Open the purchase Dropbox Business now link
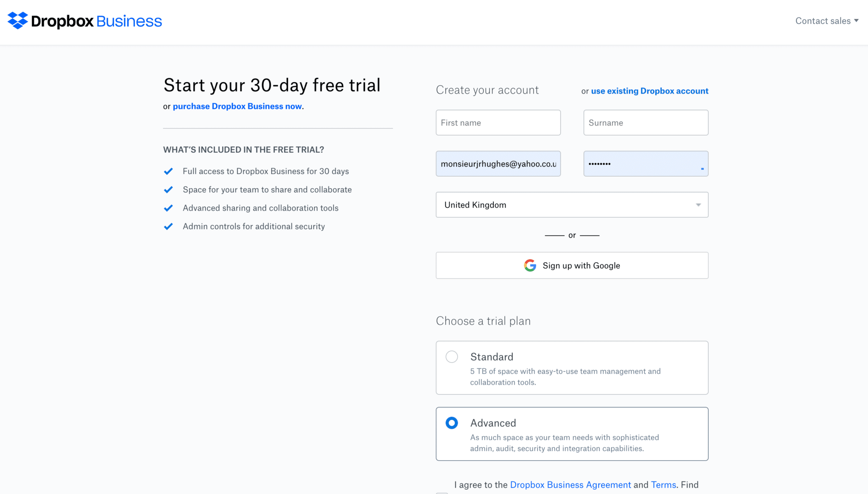This screenshot has height=494, width=868. (237, 106)
